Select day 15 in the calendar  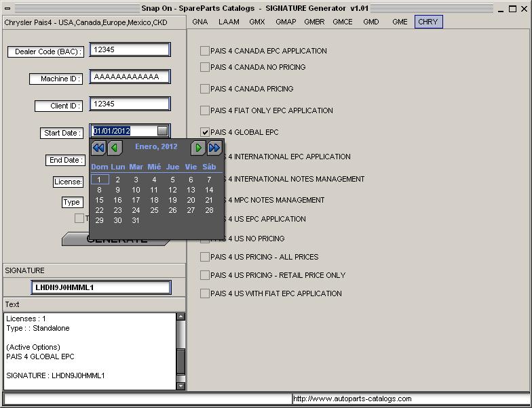coord(99,200)
